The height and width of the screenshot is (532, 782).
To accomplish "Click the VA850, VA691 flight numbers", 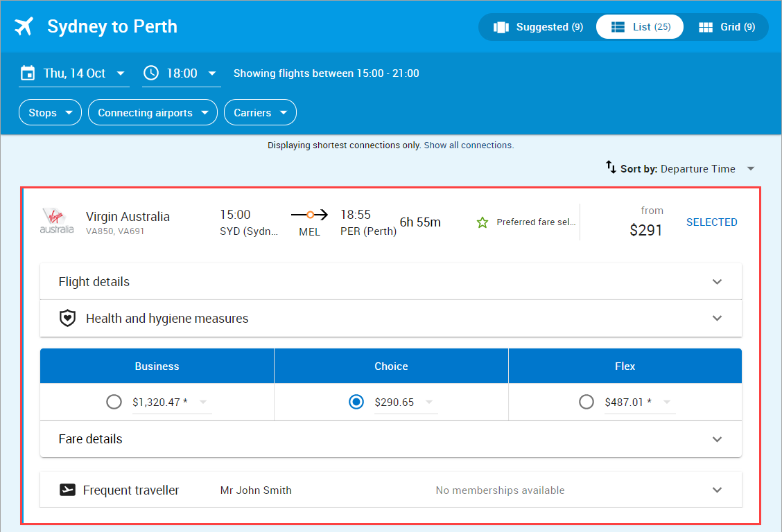I will (114, 231).
